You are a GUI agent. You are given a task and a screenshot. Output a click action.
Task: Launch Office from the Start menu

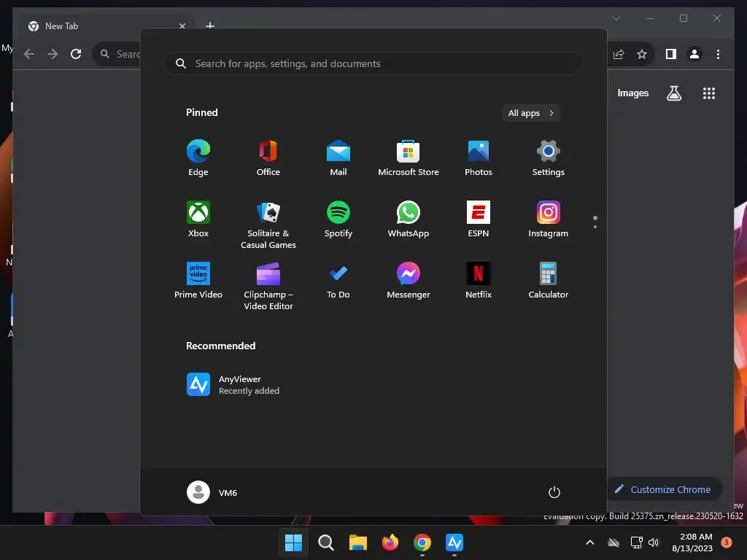click(268, 158)
